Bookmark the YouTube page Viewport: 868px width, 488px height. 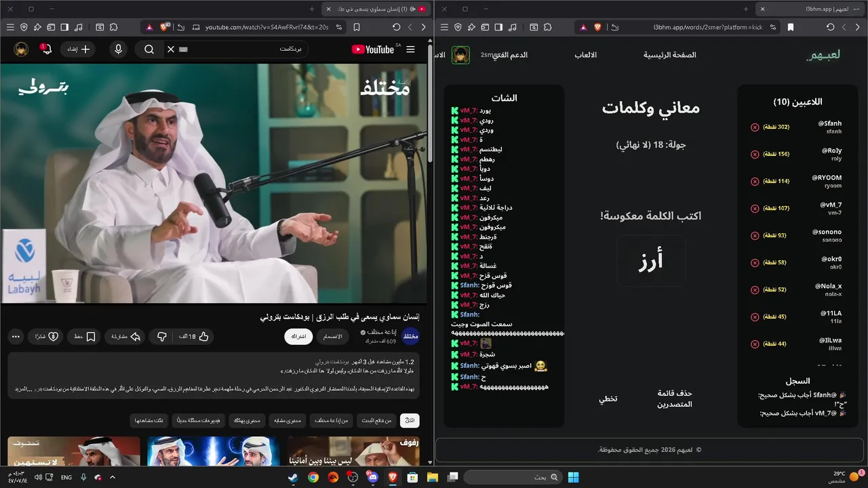[x=357, y=27]
